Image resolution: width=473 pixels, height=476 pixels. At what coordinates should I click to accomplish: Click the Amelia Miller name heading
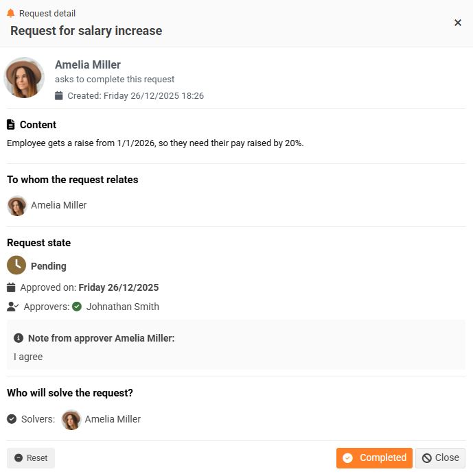click(88, 64)
